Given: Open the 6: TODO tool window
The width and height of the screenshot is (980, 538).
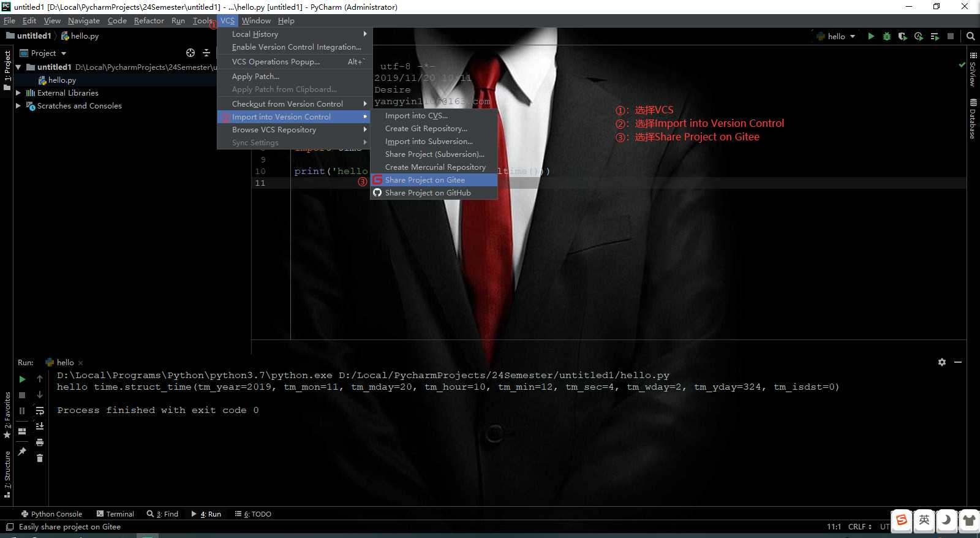Looking at the screenshot, I should [253, 514].
